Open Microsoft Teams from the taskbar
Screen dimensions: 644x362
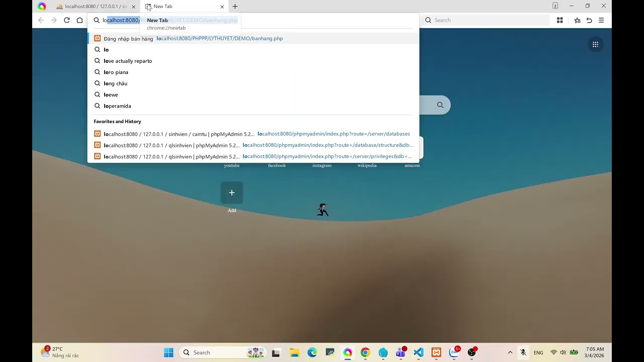click(x=401, y=352)
